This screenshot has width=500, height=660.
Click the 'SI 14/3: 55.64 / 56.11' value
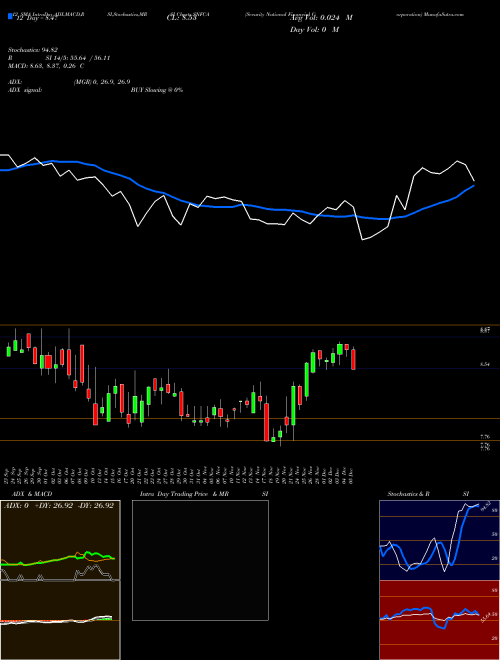(x=78, y=58)
